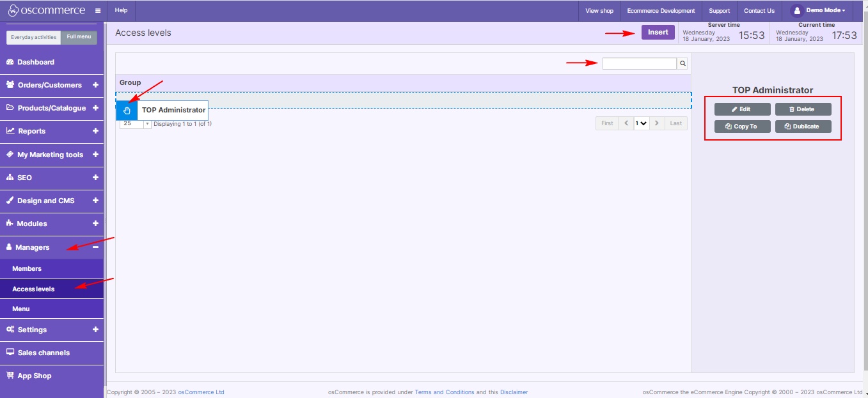Viewport: 868px width, 398px height.
Task: Open the Disclaimer link
Action: (514, 392)
